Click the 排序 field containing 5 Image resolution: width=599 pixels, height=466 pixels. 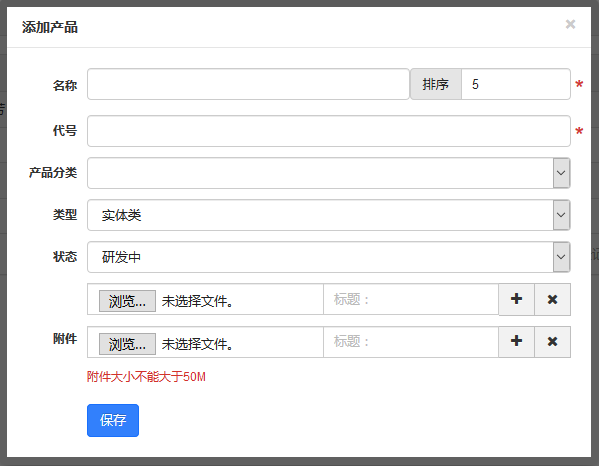pos(516,84)
